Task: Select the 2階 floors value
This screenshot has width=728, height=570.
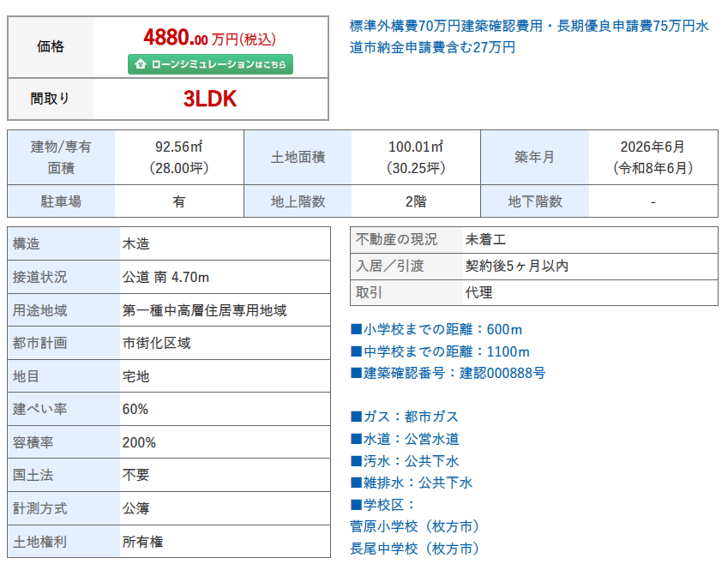Action: click(416, 201)
